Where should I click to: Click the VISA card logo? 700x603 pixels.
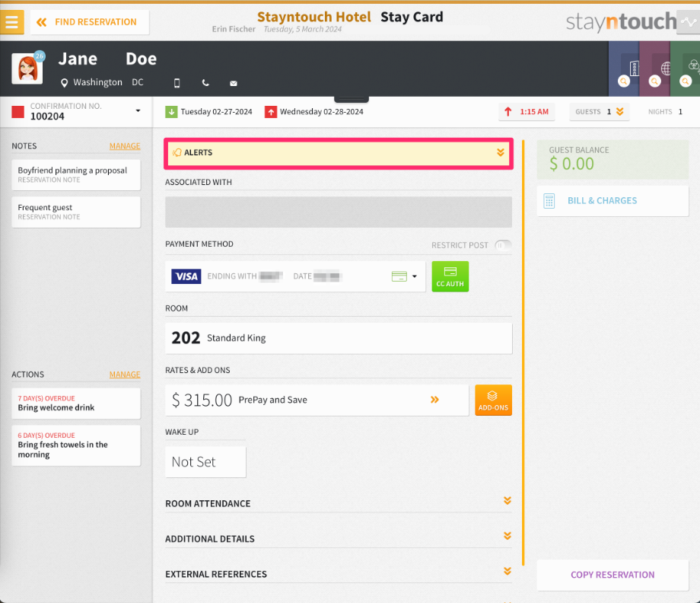pyautogui.click(x=186, y=276)
